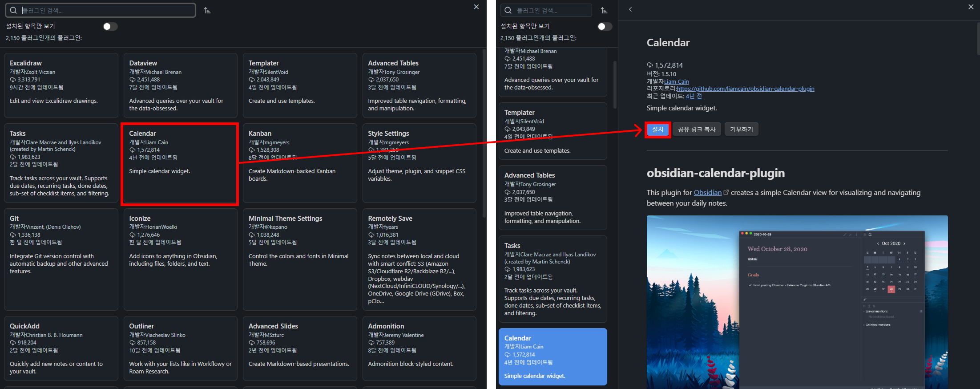Click the 4년 전 last update link
Image resolution: width=980 pixels, height=389 pixels.
694,96
